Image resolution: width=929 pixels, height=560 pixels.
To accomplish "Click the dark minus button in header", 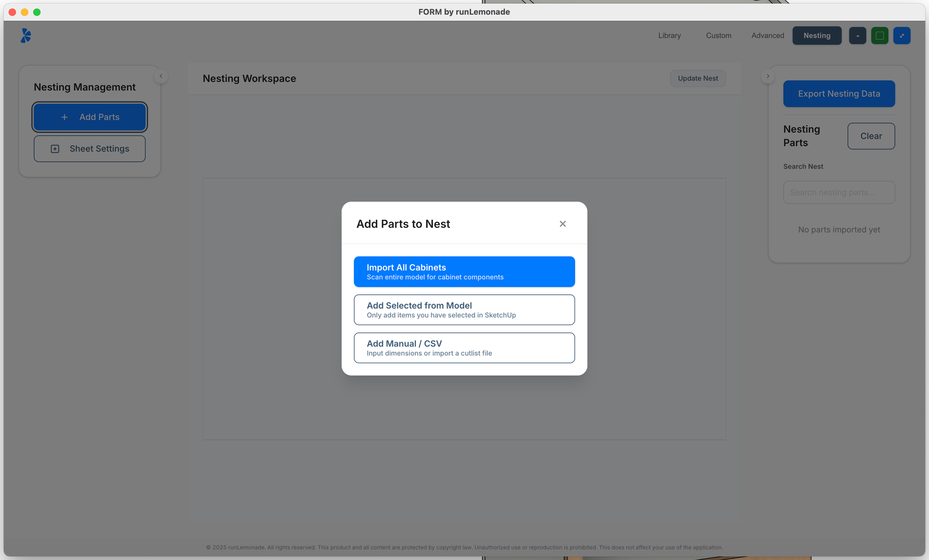I will 857,36.
